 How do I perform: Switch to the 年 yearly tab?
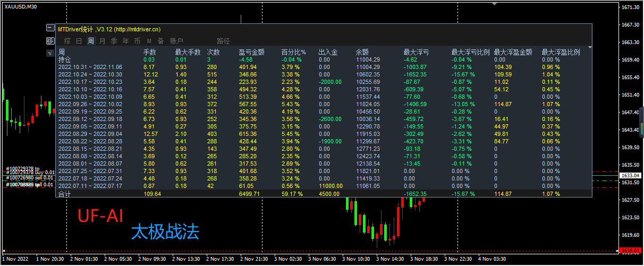point(125,41)
